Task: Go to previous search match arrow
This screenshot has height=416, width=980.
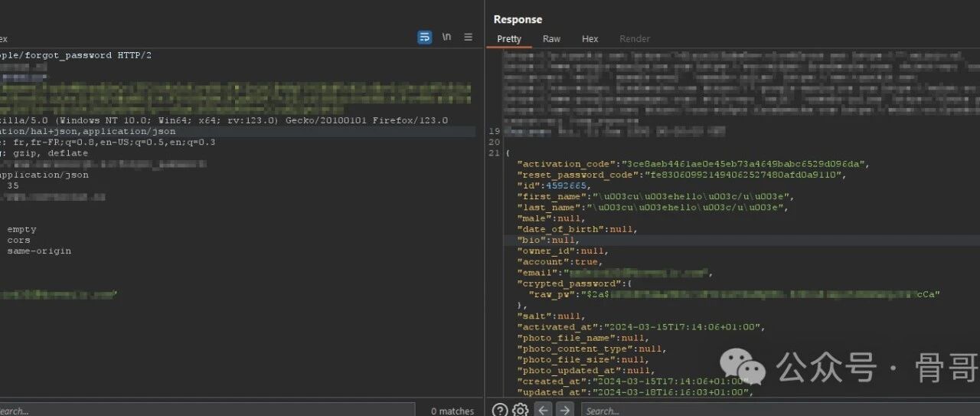Action: tap(543, 410)
